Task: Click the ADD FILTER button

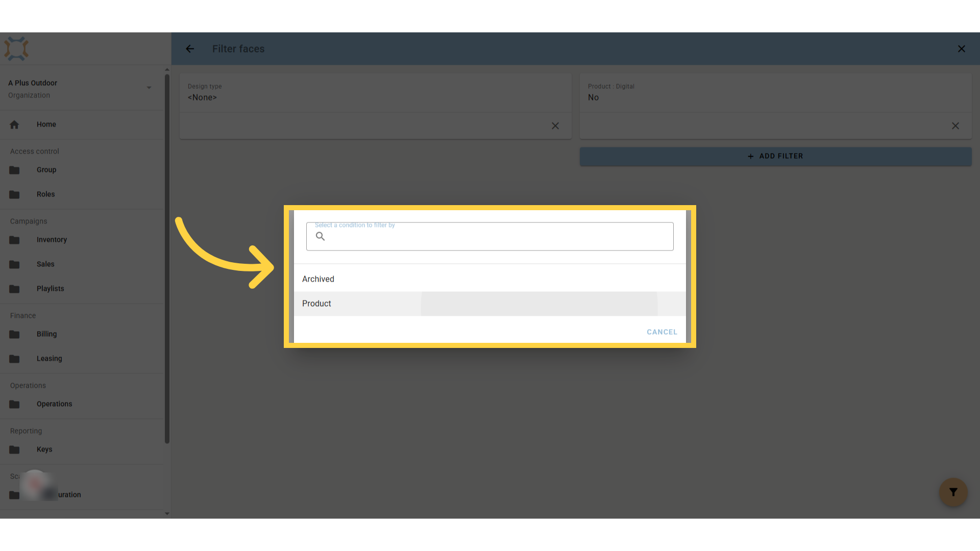Action: click(775, 156)
